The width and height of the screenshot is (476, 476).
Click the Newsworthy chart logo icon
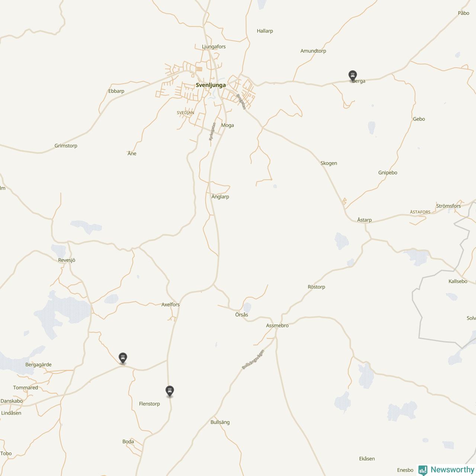click(x=423, y=470)
